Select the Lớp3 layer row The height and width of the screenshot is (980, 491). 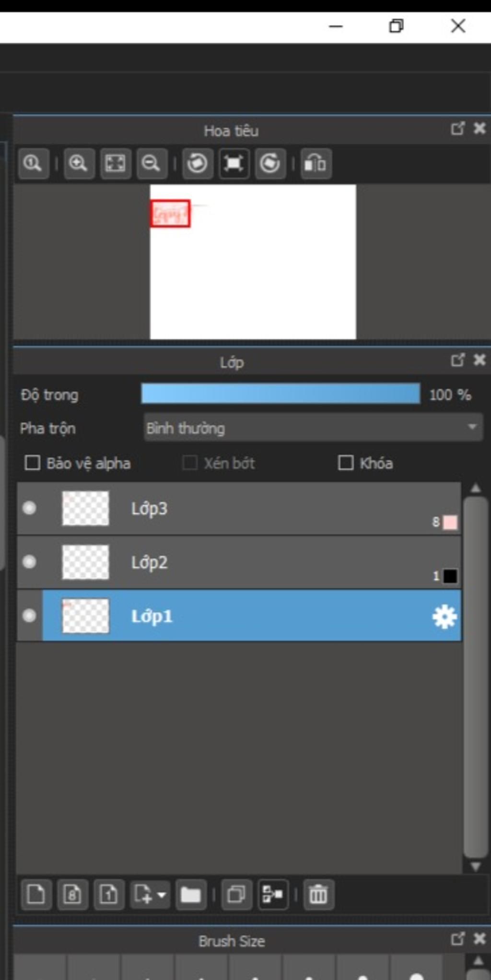point(239,509)
